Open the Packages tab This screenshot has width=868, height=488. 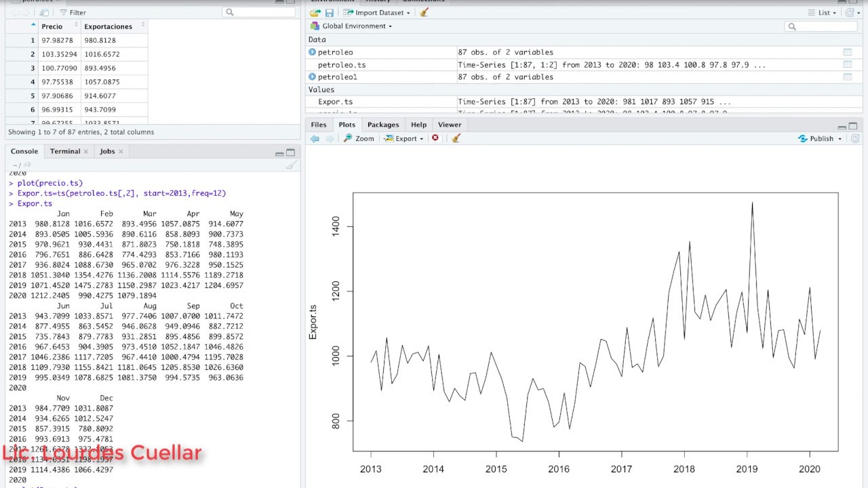[x=383, y=125]
